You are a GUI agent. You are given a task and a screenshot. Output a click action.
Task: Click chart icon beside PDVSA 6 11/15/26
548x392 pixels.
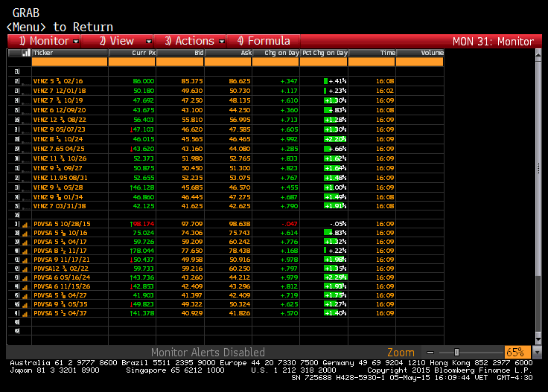point(25,287)
